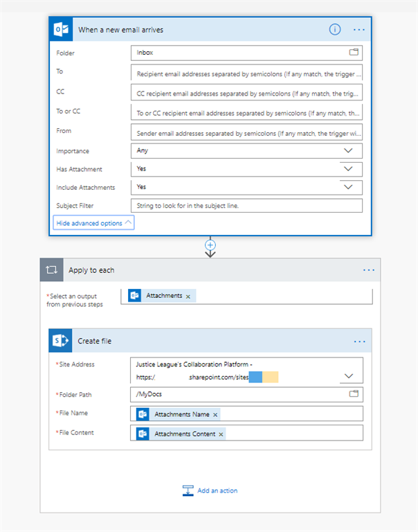The width and height of the screenshot is (418, 532).
Task: Collapse with Hide advanced options
Action: [93, 223]
